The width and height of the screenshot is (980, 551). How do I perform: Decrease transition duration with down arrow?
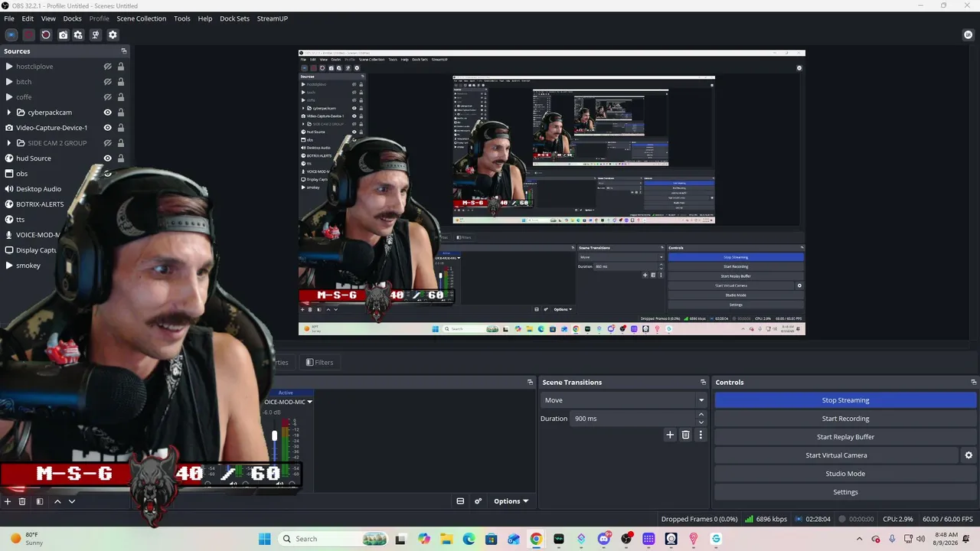coord(701,422)
